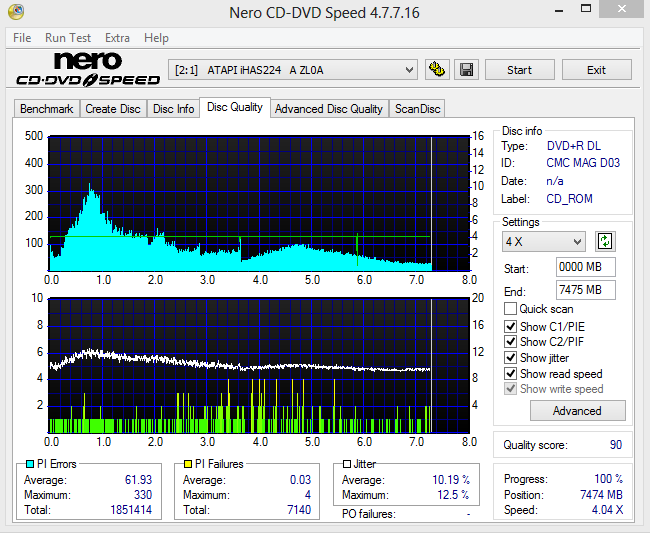Screen dimensions: 650x533
Task: Click the PI Errors maximum 330
Action: point(143,494)
